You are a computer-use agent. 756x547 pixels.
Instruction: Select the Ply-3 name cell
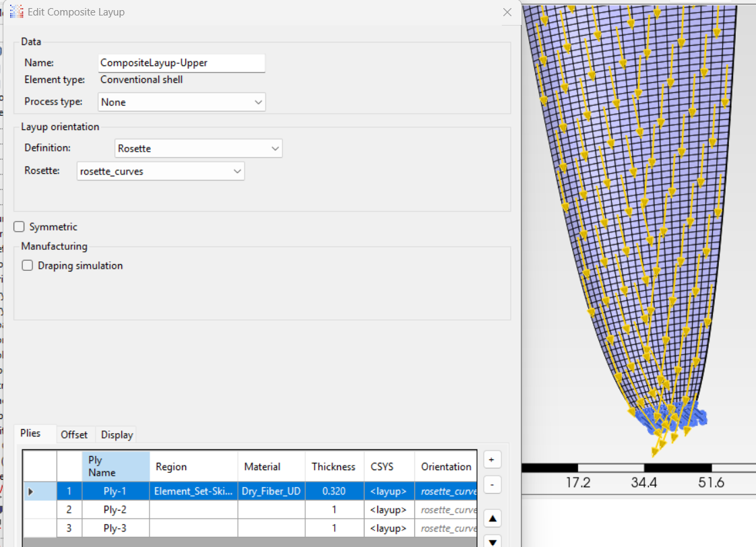tap(116, 528)
